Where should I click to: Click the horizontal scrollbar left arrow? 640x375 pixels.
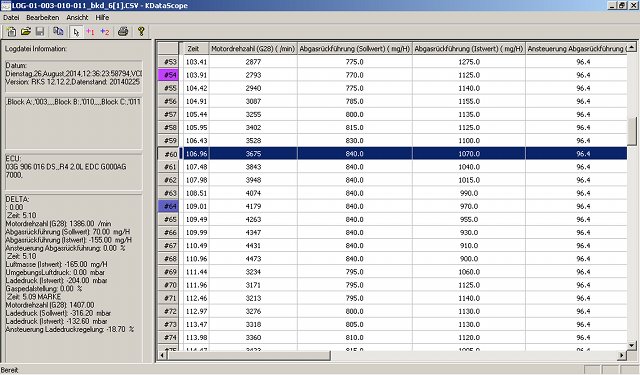[x=162, y=355]
